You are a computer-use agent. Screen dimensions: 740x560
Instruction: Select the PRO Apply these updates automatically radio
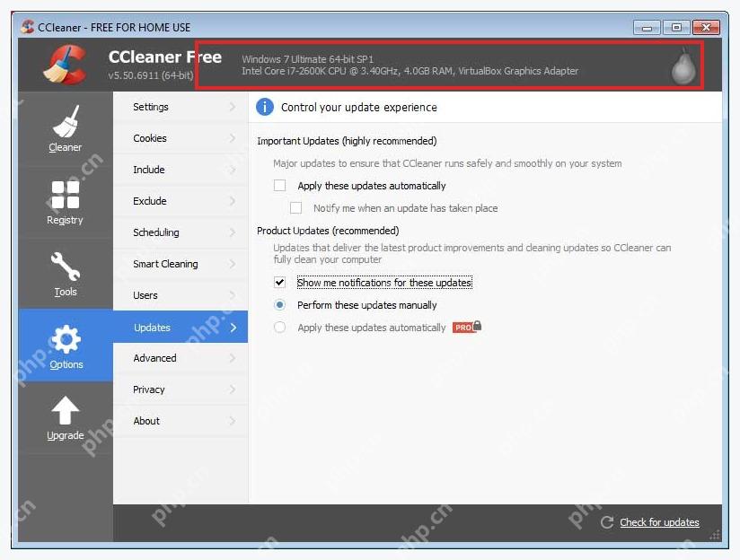pyautogui.click(x=280, y=327)
